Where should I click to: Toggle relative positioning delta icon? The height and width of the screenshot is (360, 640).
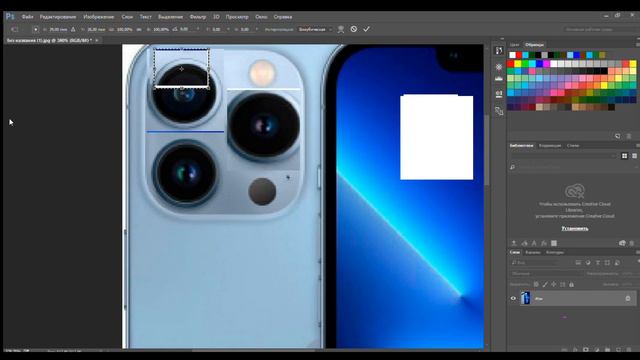(73, 29)
